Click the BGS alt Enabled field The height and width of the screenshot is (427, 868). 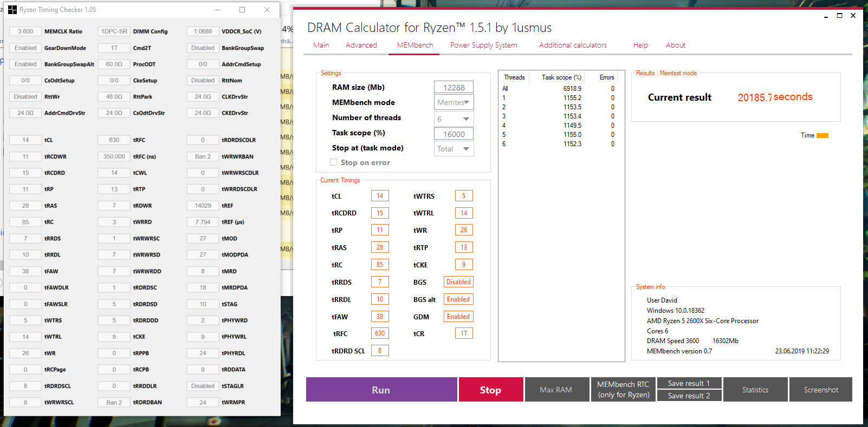[x=458, y=299]
